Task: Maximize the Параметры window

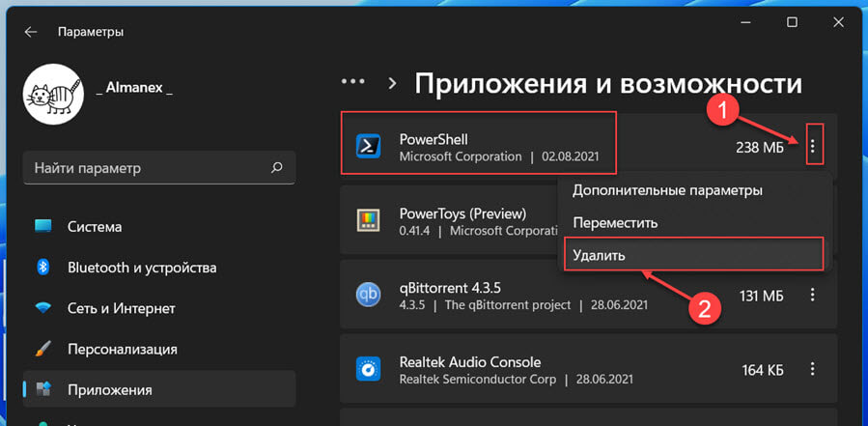Action: click(792, 23)
